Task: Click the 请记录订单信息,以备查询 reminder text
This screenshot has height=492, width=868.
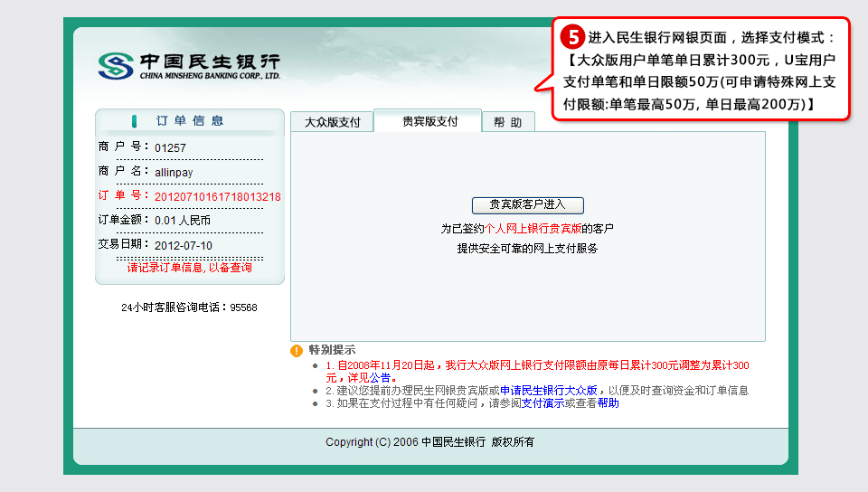Action: [189, 268]
